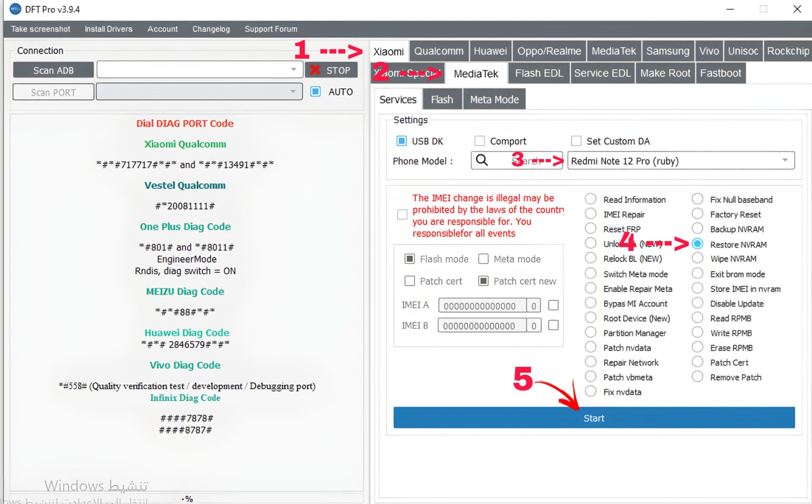Switch to the Unisoc tab
The image size is (812, 504).
[743, 51]
